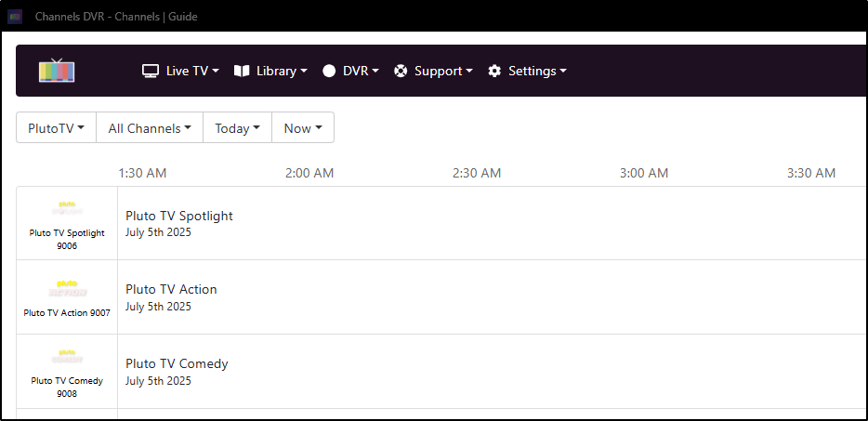Click the 2:00 AM time marker
The height and width of the screenshot is (421, 868).
pos(309,173)
